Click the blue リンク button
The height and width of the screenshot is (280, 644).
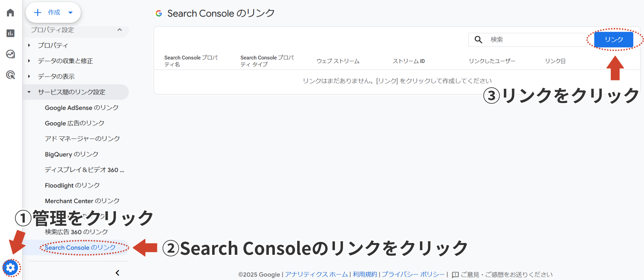[x=614, y=39]
